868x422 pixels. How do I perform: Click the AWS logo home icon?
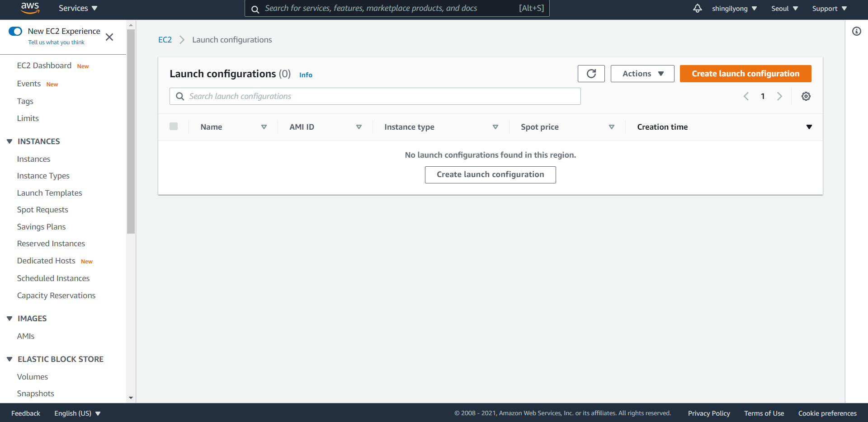[30, 8]
